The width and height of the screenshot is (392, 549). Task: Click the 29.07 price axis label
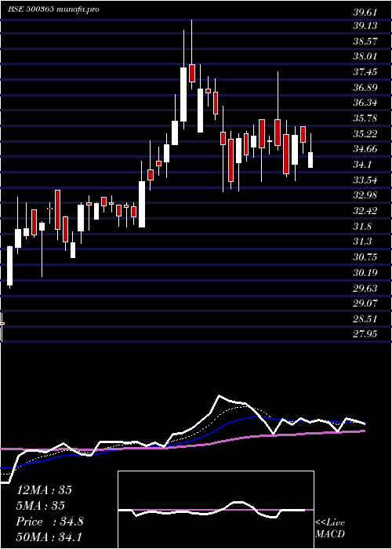click(x=365, y=303)
